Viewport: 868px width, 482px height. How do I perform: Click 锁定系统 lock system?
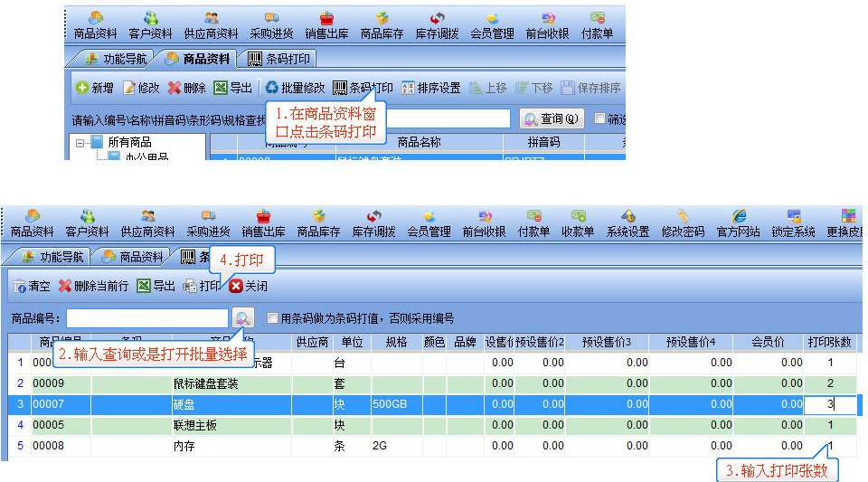coord(793,223)
